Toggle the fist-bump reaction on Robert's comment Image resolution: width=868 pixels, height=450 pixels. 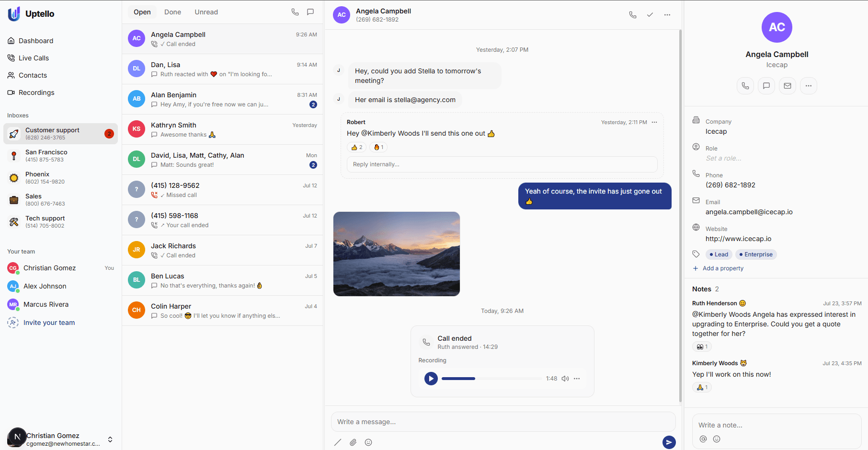tap(378, 147)
